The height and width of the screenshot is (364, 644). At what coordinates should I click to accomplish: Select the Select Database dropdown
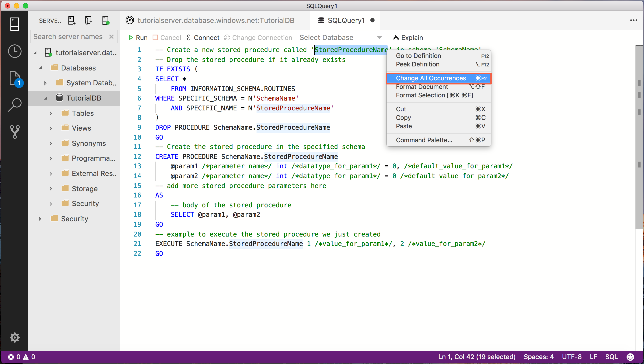click(341, 38)
